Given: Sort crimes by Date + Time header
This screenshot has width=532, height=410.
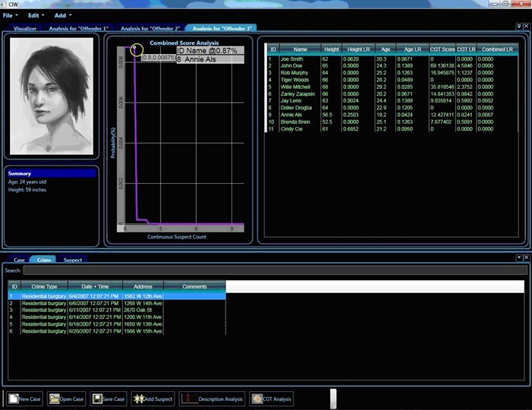Looking at the screenshot, I should point(95,286).
